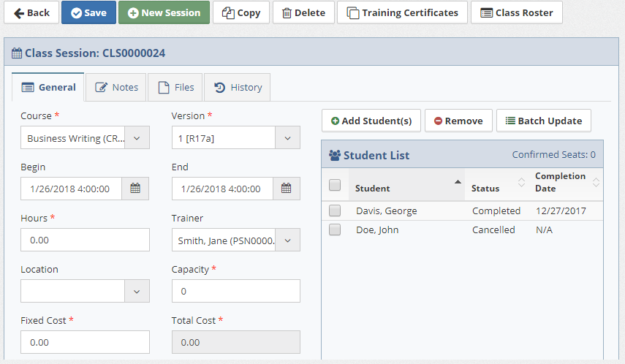Viewport: 625px width, 364px height.
Task: Switch to the General tab
Action: (x=48, y=87)
